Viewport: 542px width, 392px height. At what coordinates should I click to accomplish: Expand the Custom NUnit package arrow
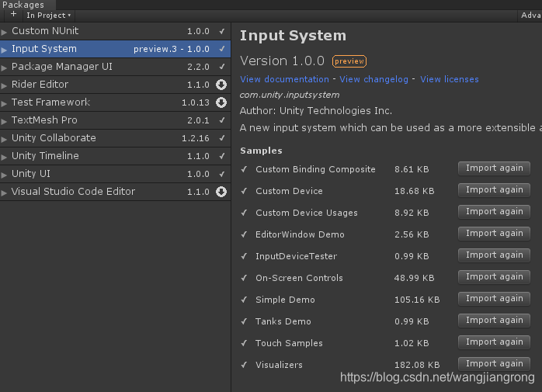(x=4, y=32)
